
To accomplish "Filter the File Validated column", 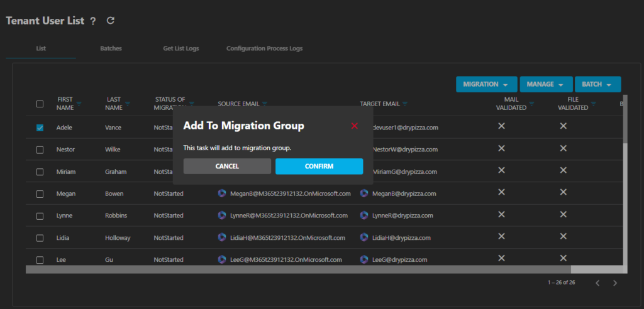I will click(x=593, y=104).
